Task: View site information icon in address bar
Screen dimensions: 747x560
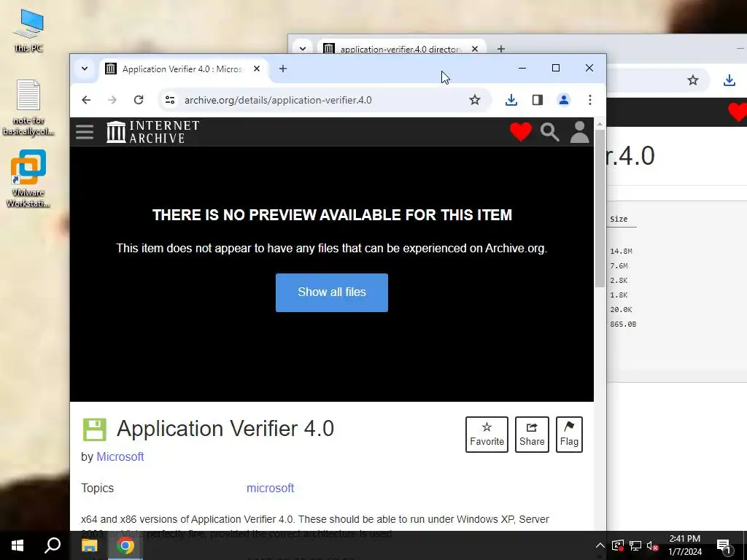Action: click(x=170, y=100)
